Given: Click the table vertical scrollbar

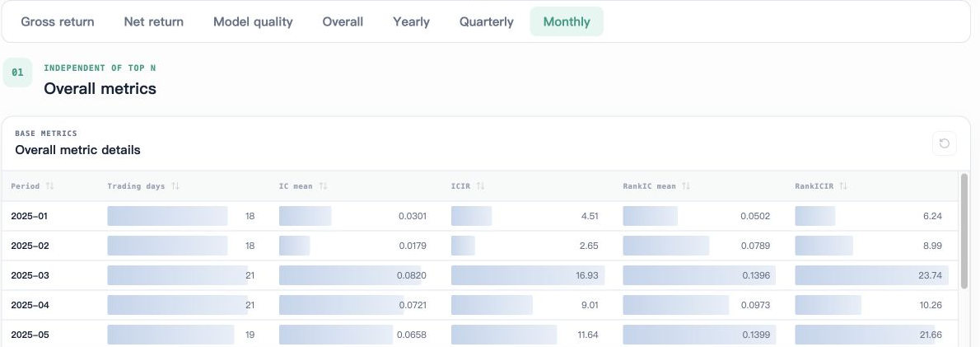Looking at the screenshot, I should (965, 232).
